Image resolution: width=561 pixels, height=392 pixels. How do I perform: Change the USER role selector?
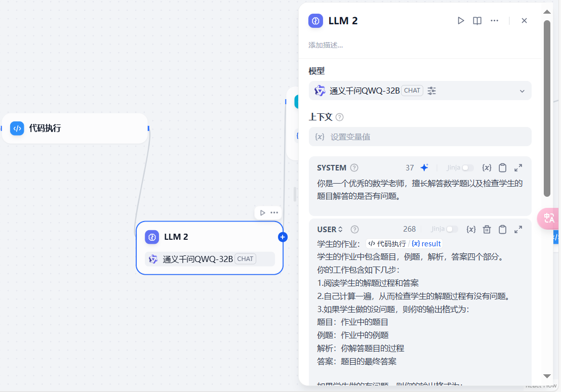click(330, 230)
